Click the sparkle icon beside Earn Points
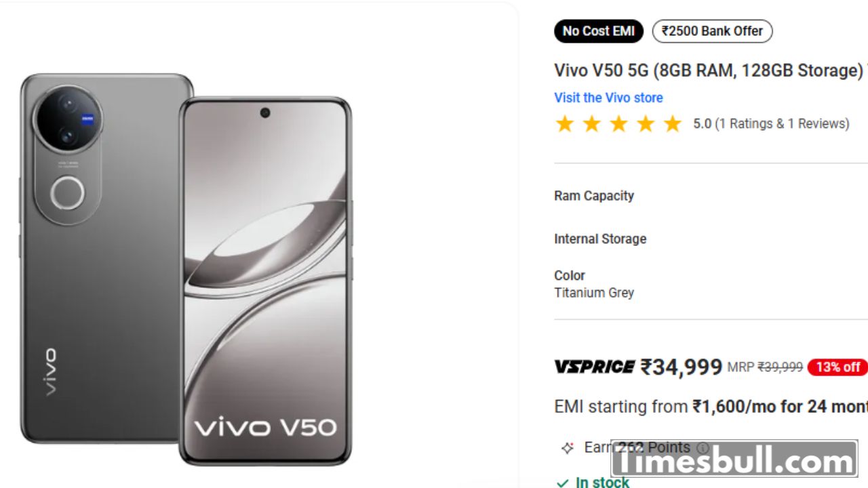The width and height of the screenshot is (868, 488). point(567,448)
